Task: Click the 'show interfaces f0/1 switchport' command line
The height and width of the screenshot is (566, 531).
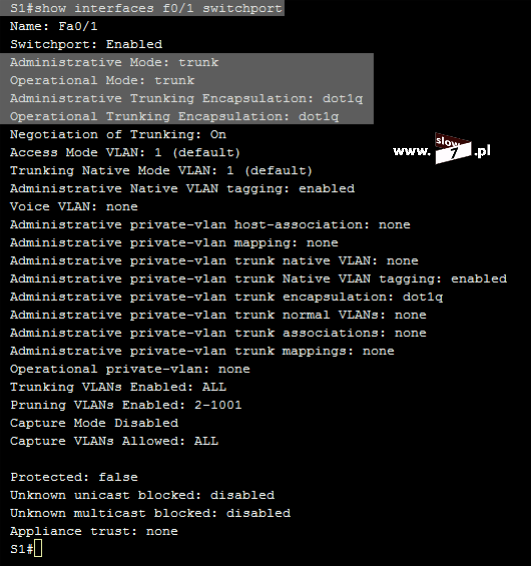Action: [x=146, y=8]
